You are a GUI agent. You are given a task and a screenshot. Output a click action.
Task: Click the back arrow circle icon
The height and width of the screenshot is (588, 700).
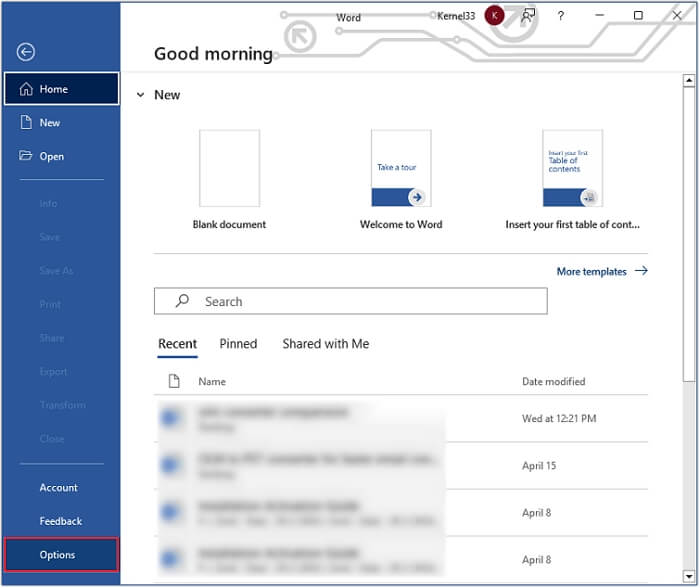tap(26, 52)
